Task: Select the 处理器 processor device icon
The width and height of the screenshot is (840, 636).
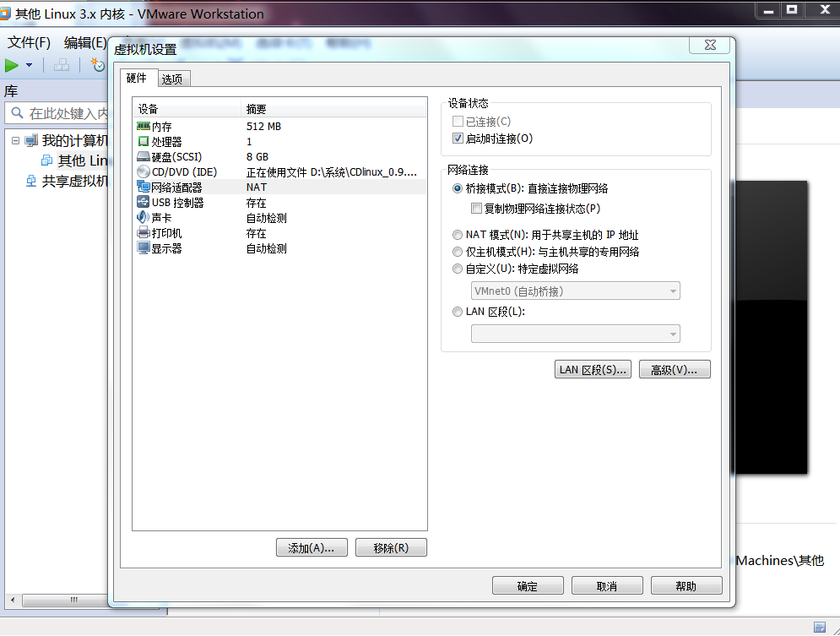Action: (143, 141)
